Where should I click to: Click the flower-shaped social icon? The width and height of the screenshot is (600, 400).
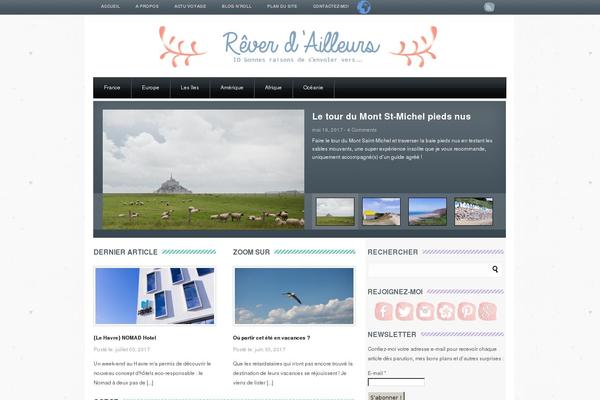click(x=446, y=311)
